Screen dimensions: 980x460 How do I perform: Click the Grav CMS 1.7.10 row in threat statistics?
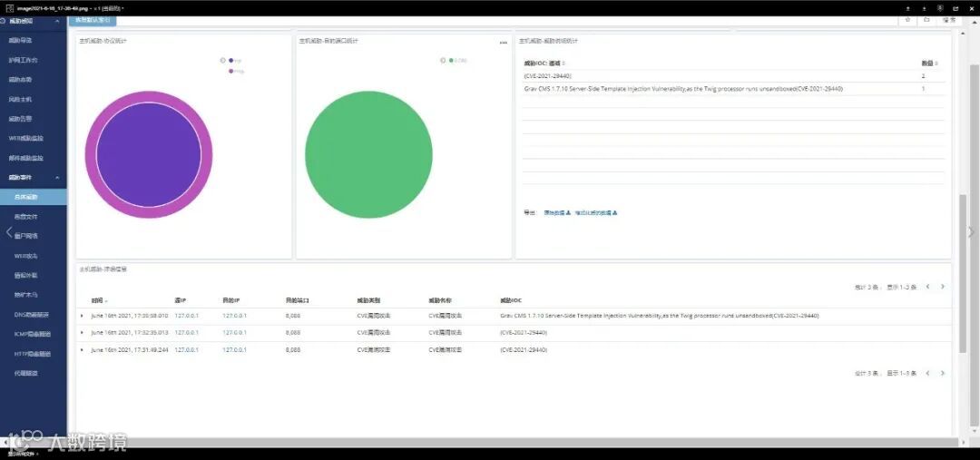(x=734, y=89)
